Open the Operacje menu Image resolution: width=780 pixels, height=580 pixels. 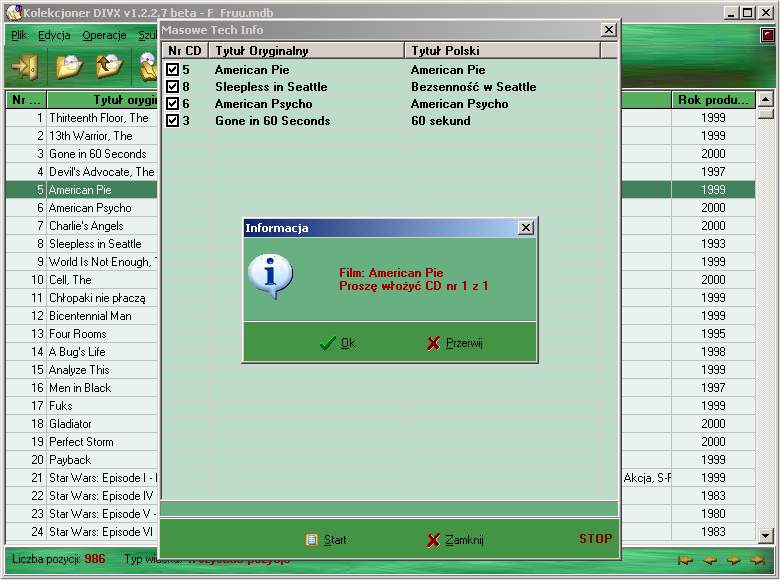pos(104,35)
